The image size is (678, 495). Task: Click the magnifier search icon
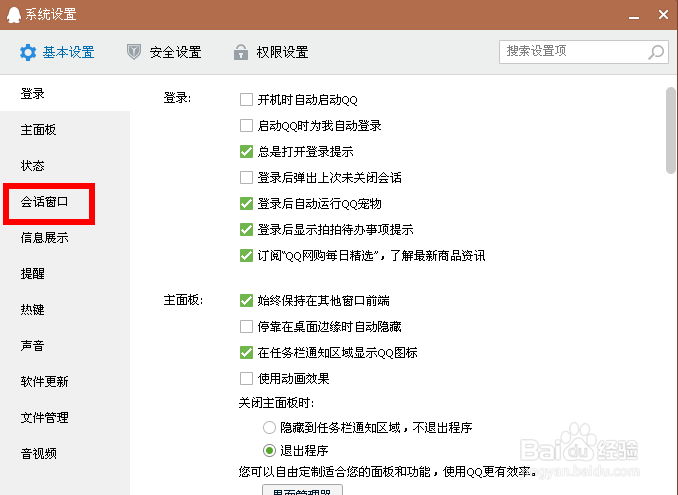pyautogui.click(x=656, y=52)
